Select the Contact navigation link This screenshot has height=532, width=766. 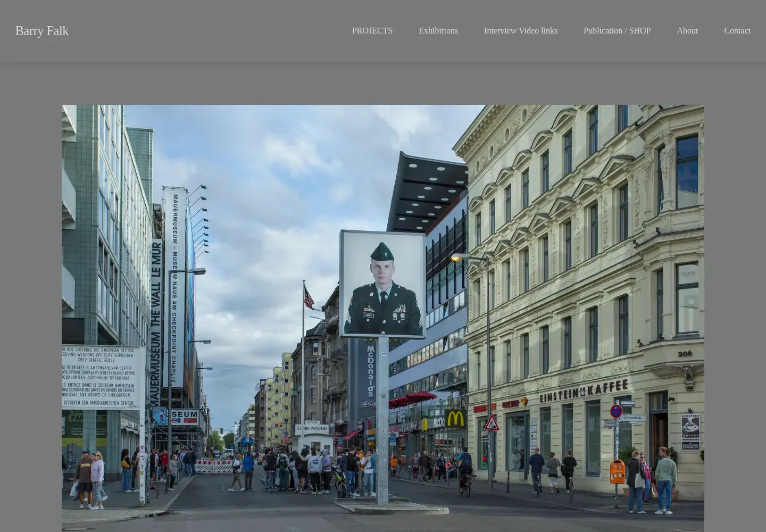coord(737,31)
